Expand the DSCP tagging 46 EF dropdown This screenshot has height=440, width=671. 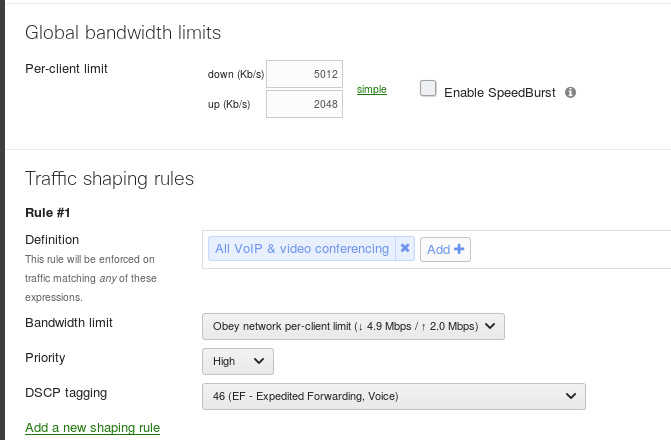click(x=393, y=396)
